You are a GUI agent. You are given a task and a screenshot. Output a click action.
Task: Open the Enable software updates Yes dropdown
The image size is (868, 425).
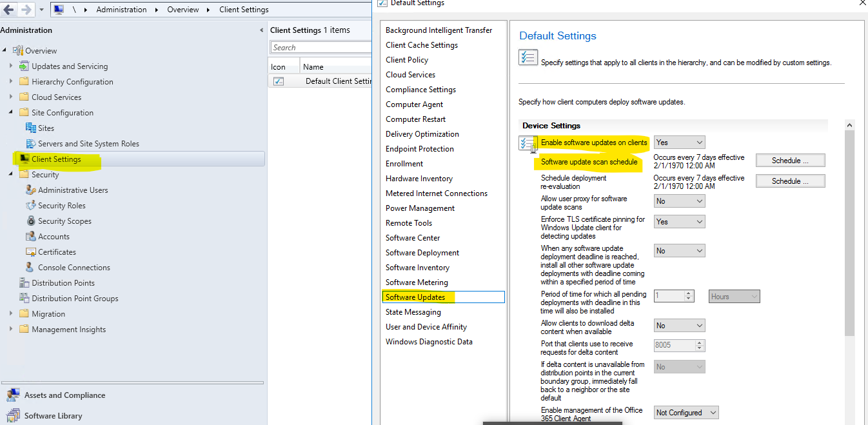[x=679, y=142]
